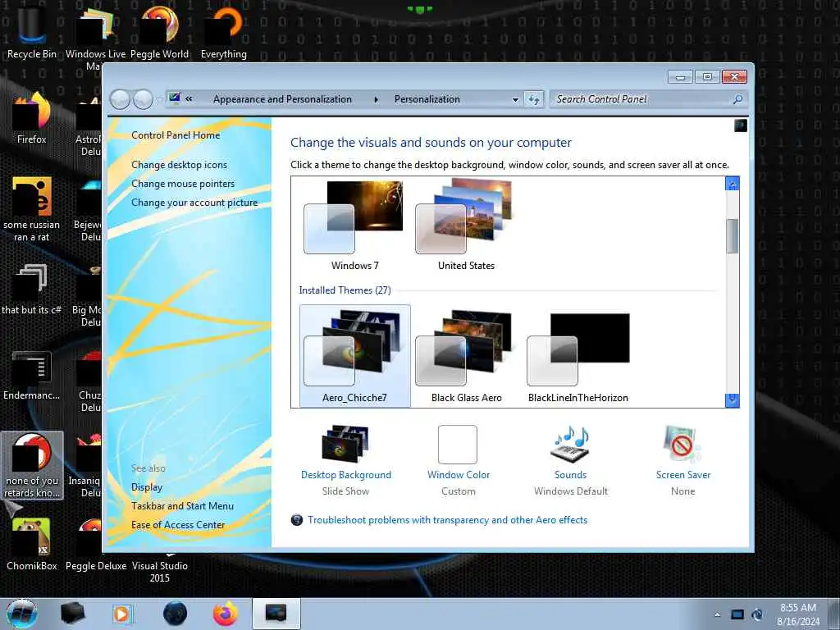Open the Endermanc... desktop icon
840x630 pixels.
[32, 375]
